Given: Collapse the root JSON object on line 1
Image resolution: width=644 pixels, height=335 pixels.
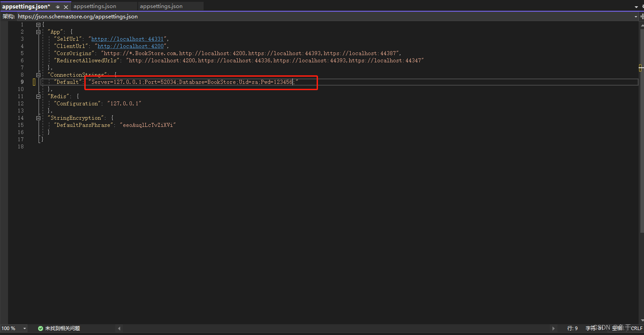Looking at the screenshot, I should (39, 25).
